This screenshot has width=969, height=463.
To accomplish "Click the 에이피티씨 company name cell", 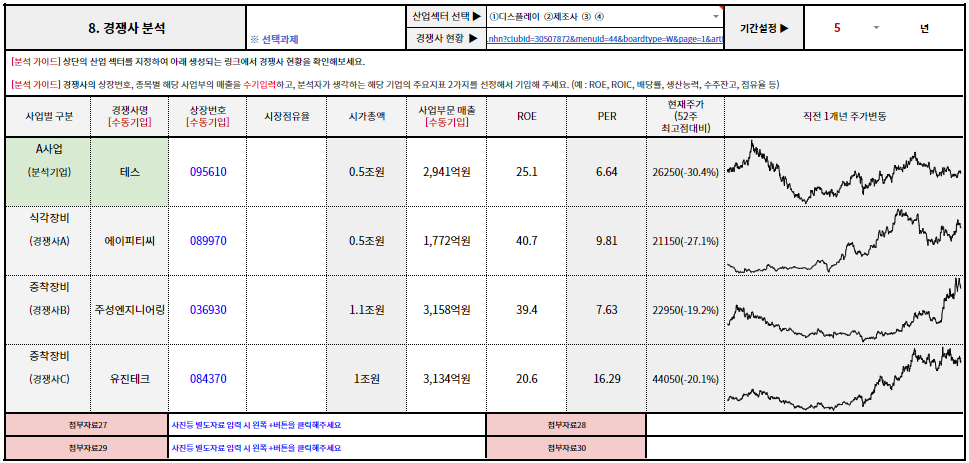I will click(x=130, y=241).
